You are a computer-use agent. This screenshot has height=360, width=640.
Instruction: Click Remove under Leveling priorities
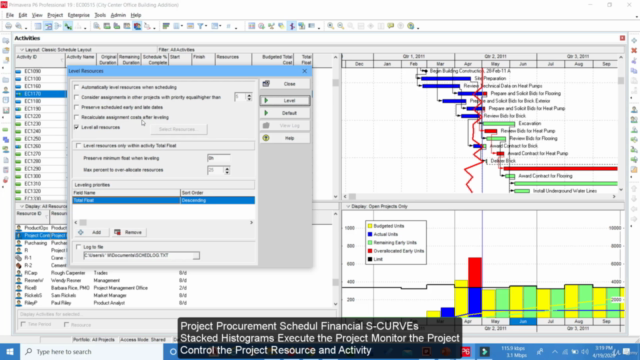click(128, 232)
